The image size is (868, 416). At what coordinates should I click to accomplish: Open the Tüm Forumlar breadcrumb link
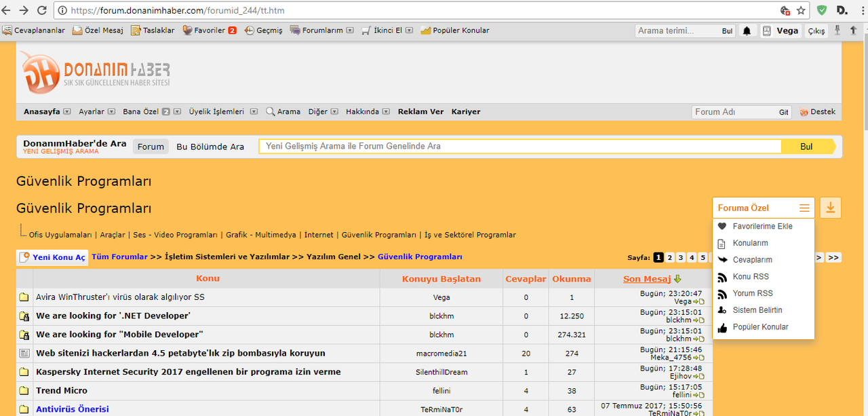(x=119, y=257)
